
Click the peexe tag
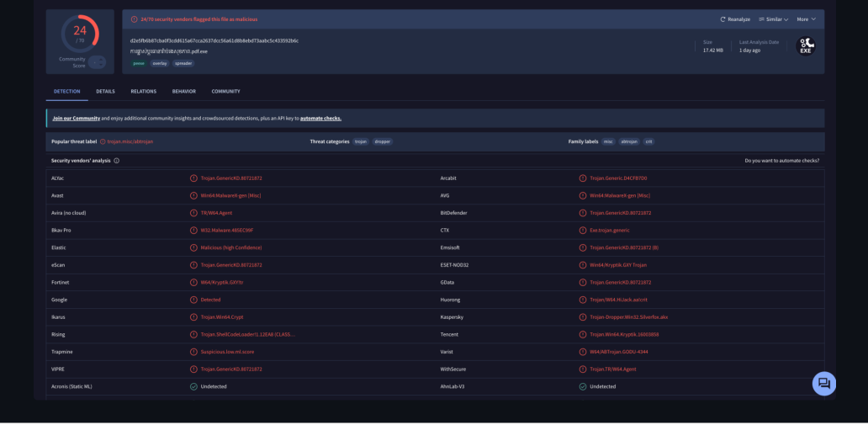(139, 63)
